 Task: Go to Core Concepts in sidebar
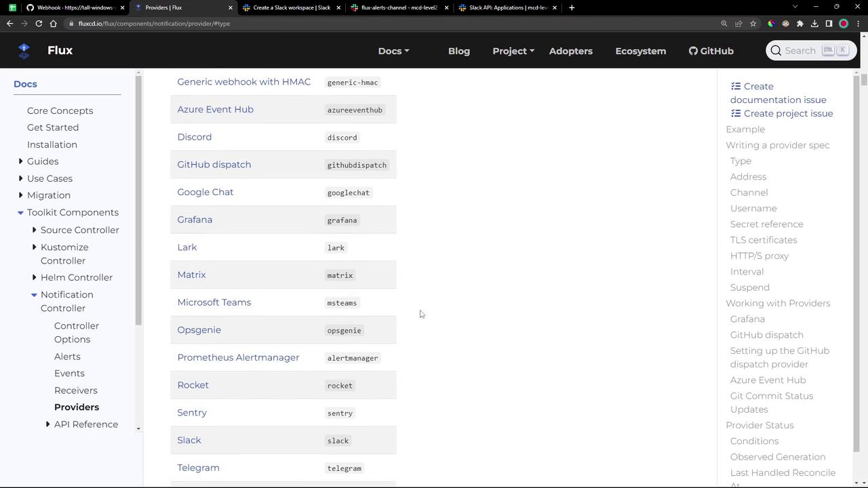coord(60,110)
